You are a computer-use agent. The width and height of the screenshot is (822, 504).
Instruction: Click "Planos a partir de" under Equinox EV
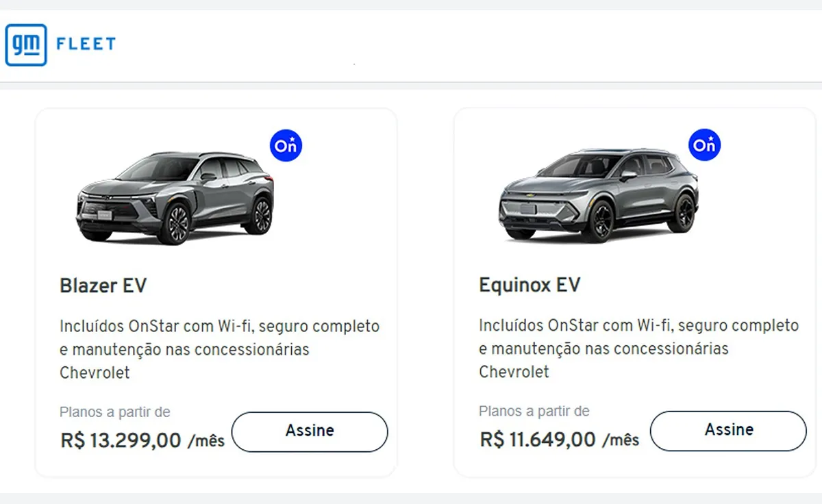pyautogui.click(x=534, y=412)
